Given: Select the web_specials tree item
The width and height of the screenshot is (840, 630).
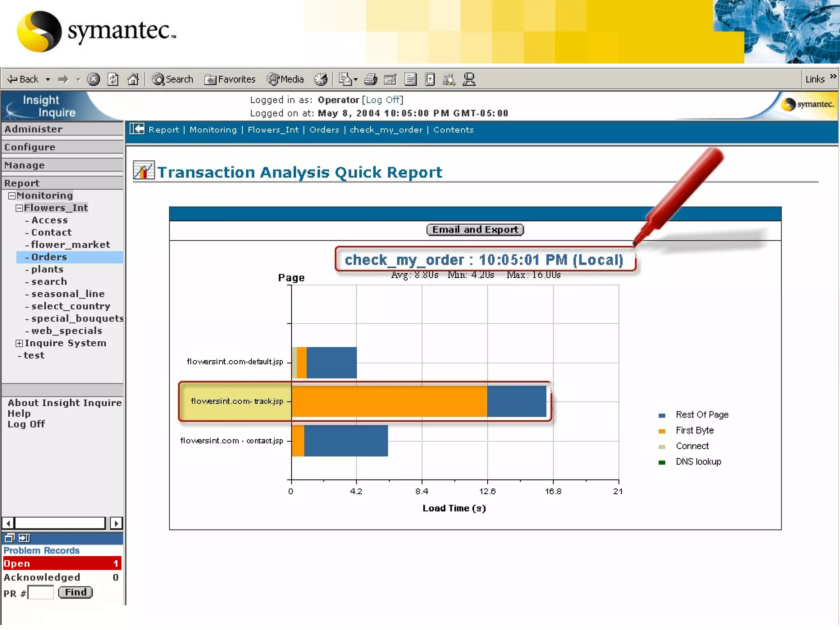Looking at the screenshot, I should [x=66, y=331].
